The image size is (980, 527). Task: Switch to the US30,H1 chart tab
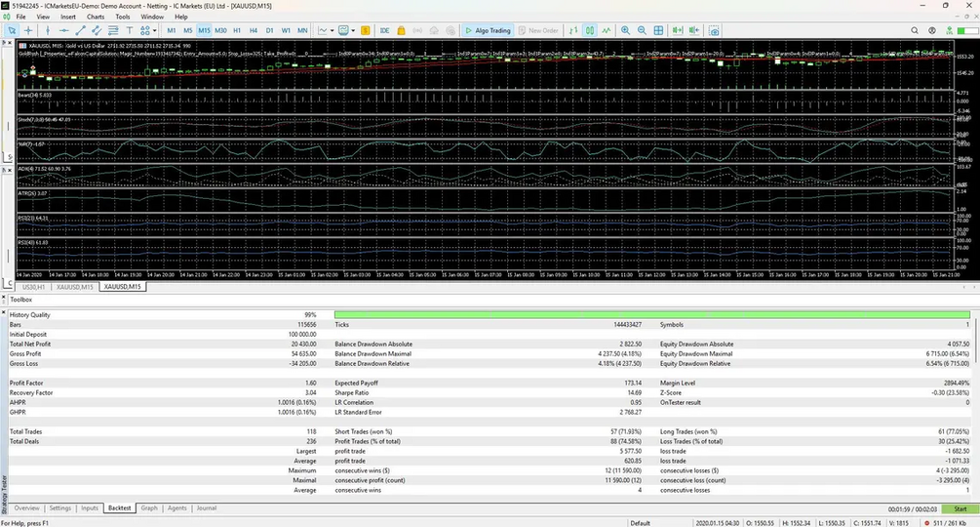(33, 287)
